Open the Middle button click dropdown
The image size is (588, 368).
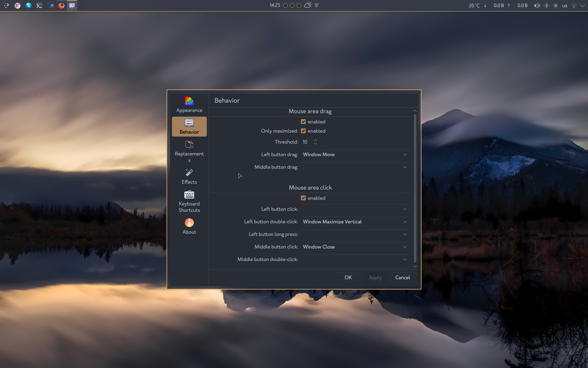coord(355,247)
